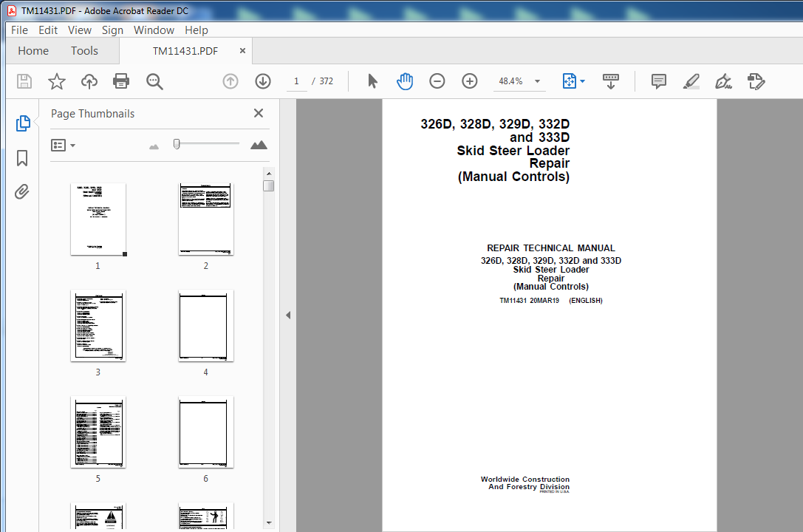Click the thumbnail panel scrollbar thumb
803x532 pixels.
coord(269,186)
